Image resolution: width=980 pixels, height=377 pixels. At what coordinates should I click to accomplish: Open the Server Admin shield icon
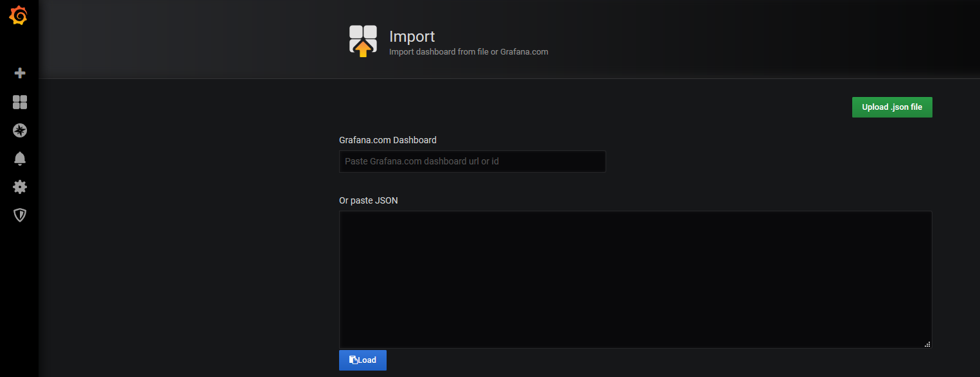click(x=20, y=215)
